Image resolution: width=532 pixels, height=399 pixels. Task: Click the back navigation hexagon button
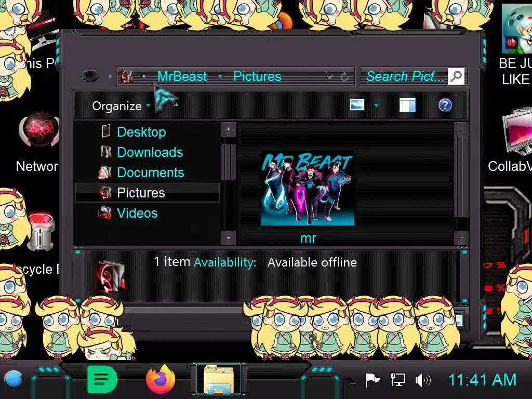tap(90, 76)
